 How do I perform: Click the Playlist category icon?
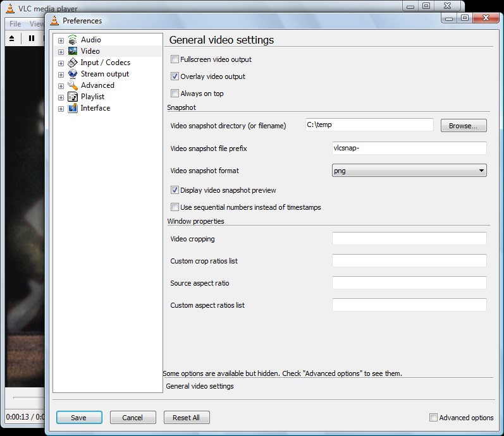(73, 97)
